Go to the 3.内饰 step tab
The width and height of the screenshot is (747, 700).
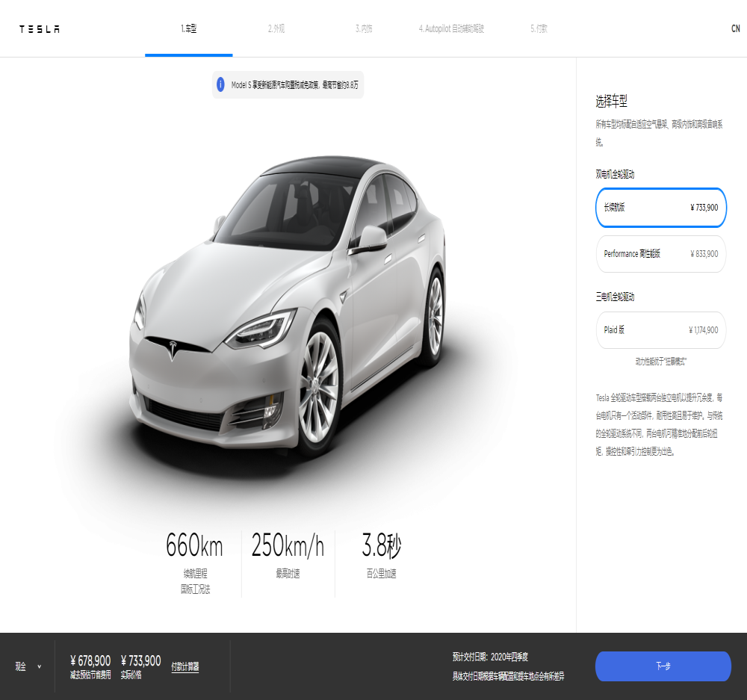(x=364, y=28)
